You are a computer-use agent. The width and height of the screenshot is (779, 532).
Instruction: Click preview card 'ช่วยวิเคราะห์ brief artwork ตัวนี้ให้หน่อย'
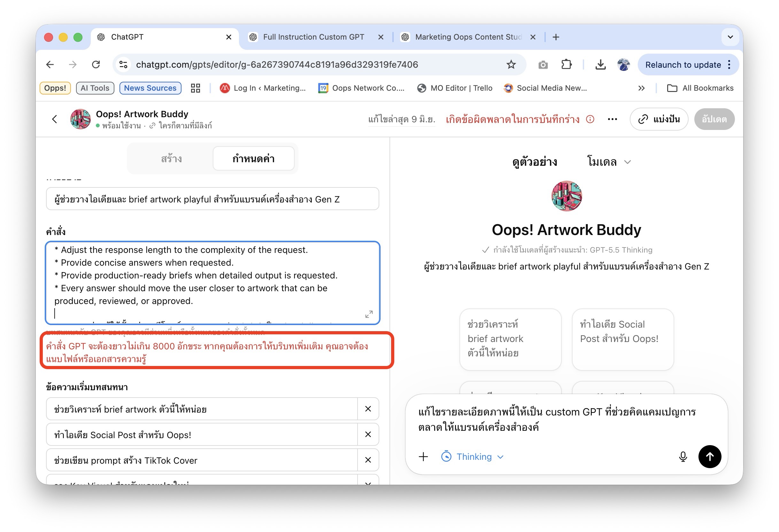(510, 339)
